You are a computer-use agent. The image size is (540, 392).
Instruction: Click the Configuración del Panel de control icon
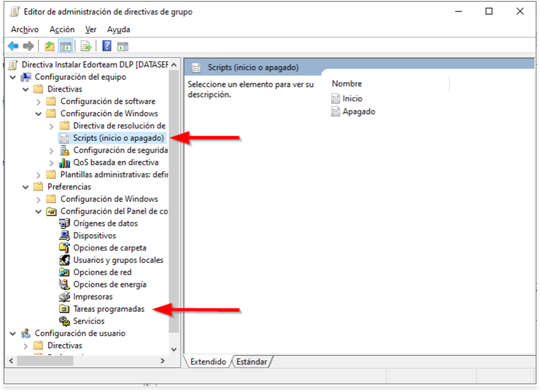click(x=51, y=211)
